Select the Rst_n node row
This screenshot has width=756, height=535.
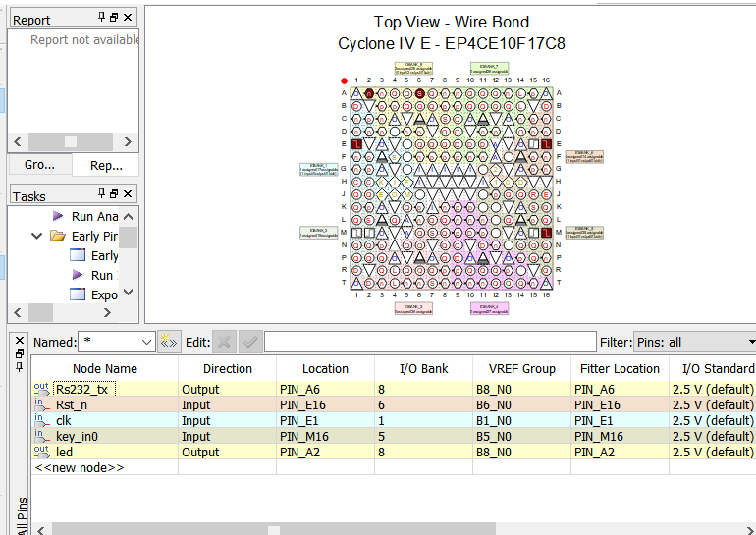pos(394,404)
